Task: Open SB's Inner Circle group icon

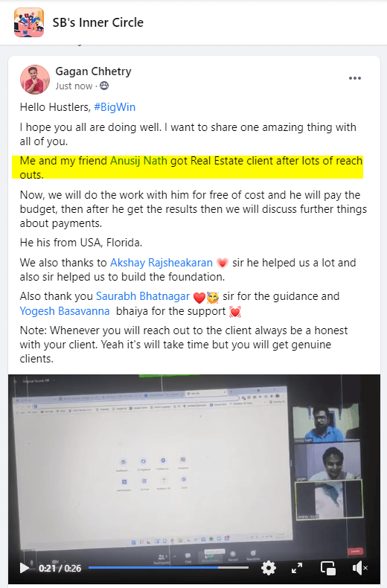Action: tap(29, 22)
